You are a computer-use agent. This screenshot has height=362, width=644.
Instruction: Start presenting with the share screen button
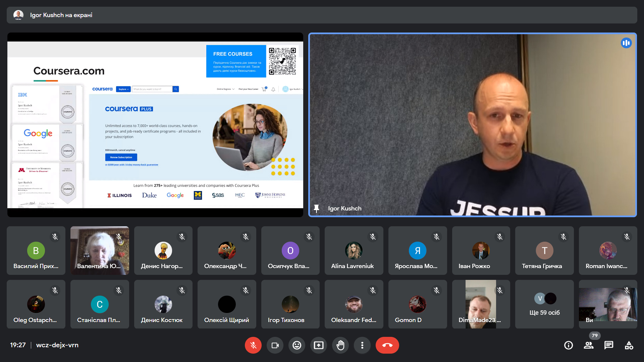[x=319, y=345]
